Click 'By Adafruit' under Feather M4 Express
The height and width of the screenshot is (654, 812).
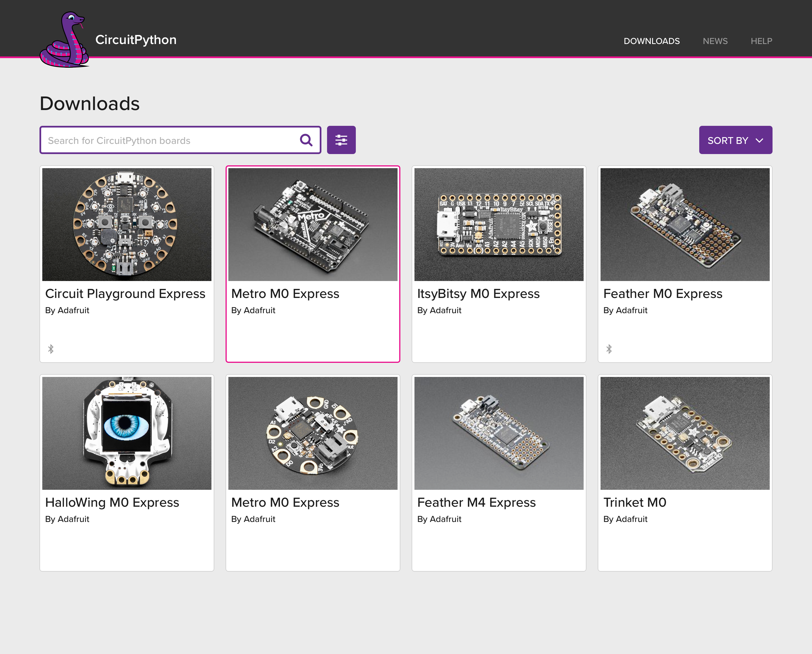439,519
